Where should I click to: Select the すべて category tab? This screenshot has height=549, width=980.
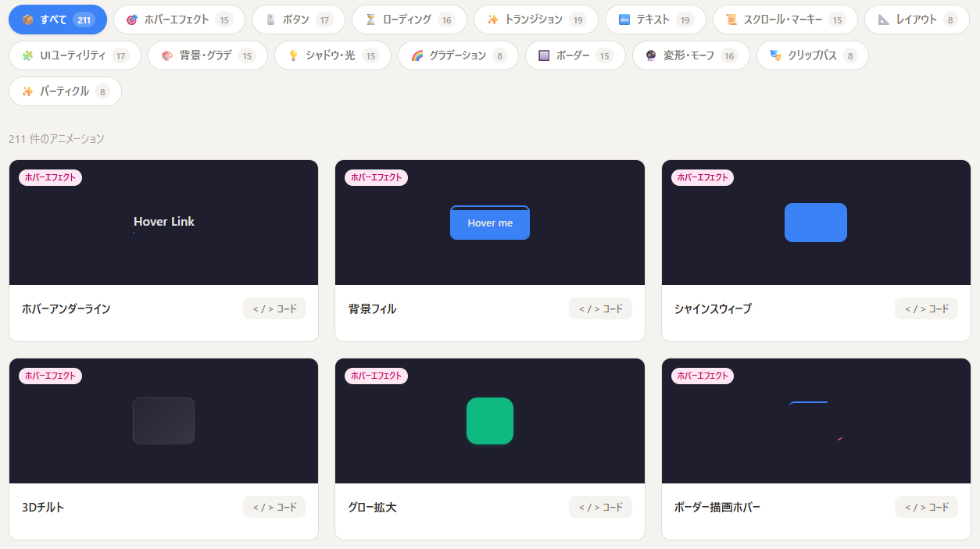click(57, 20)
